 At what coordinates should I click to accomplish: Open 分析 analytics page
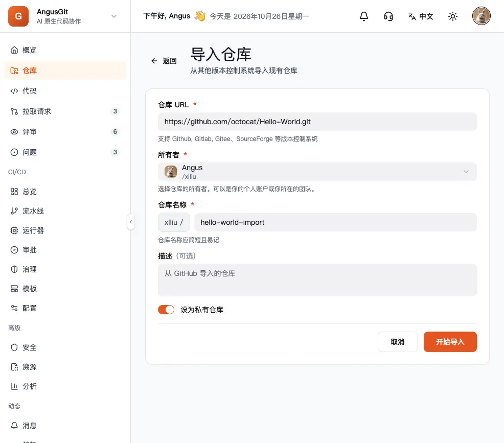pos(65,386)
